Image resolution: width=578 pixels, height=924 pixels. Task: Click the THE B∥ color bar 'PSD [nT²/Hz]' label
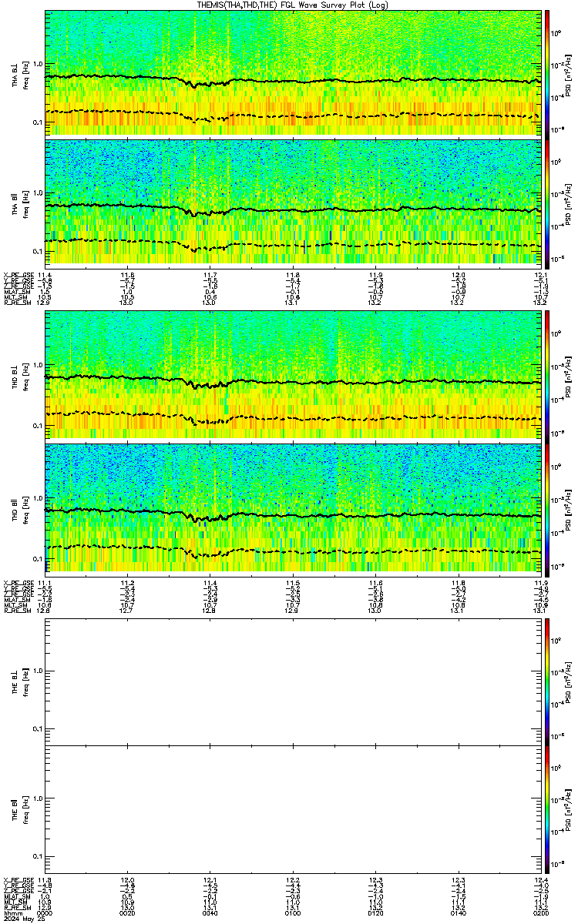click(568, 808)
